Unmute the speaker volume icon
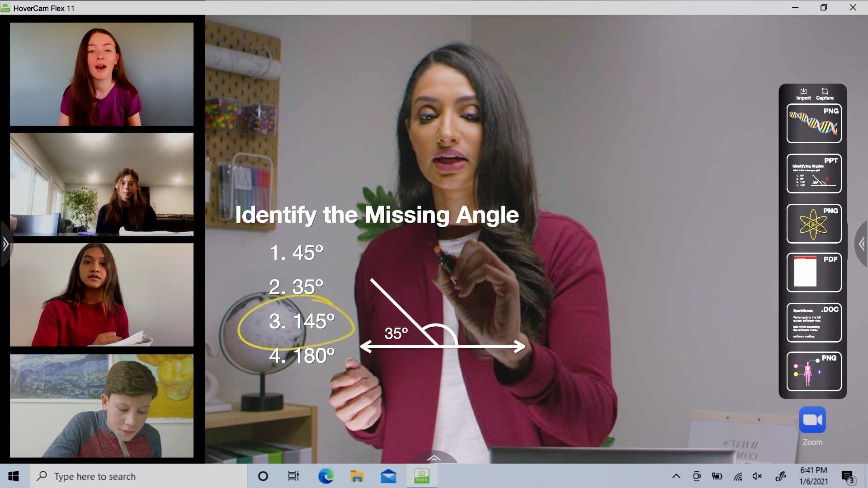This screenshot has width=868, height=488. point(757,476)
